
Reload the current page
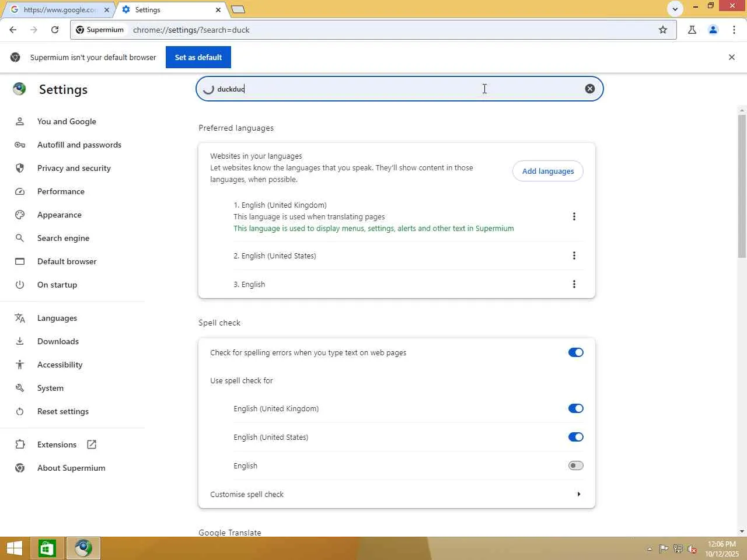pos(55,30)
